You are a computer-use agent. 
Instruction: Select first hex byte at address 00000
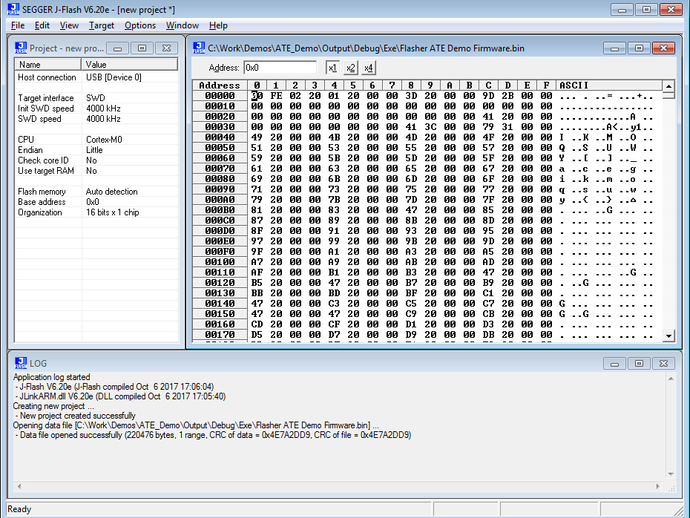(257, 96)
